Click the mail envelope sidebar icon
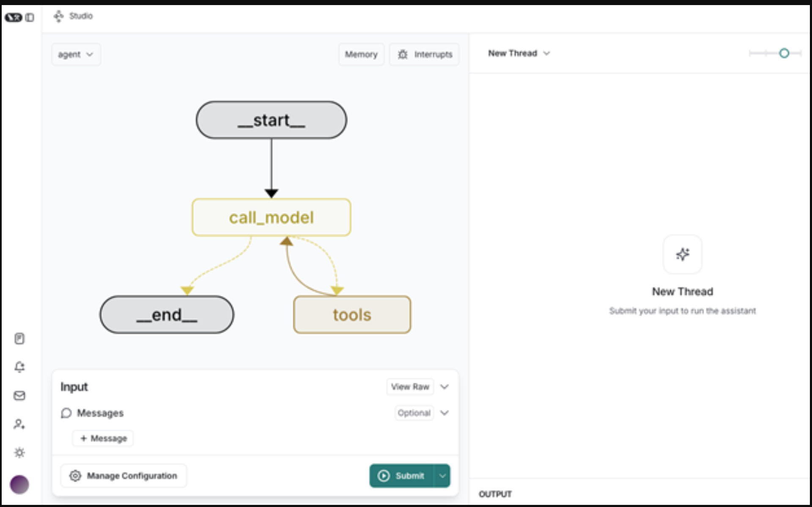The width and height of the screenshot is (812, 507). click(x=19, y=395)
